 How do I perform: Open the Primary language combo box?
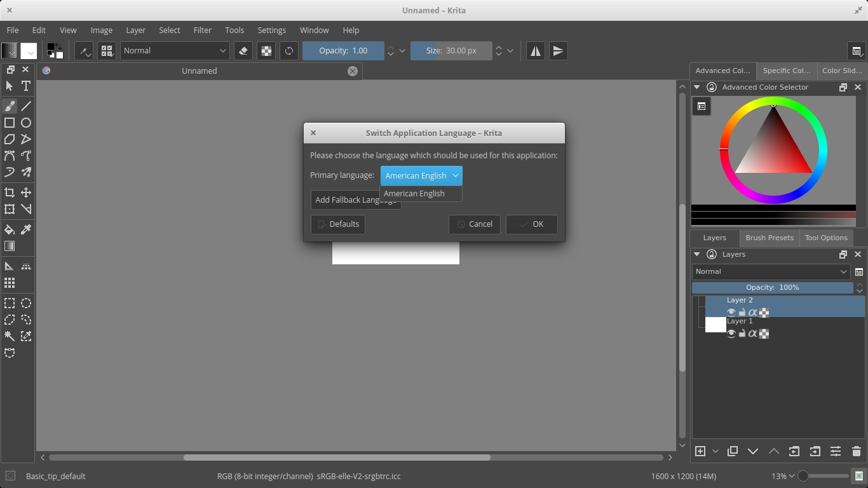(x=421, y=175)
